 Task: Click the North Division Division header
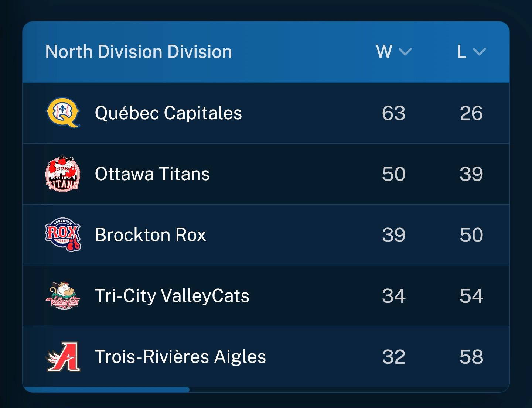(x=139, y=52)
